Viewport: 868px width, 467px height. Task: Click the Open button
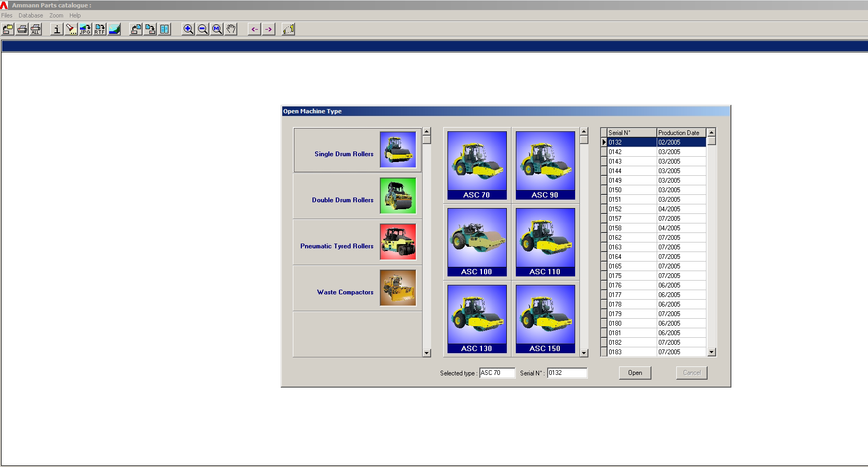click(x=635, y=373)
